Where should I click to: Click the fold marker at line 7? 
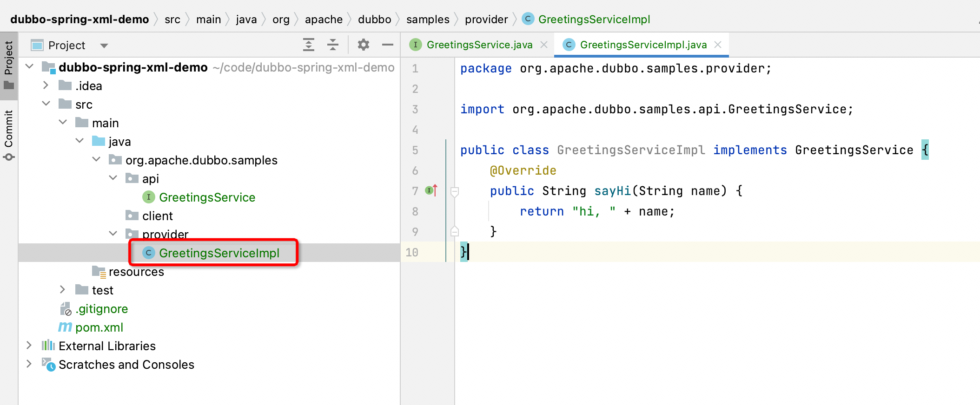[x=455, y=191]
